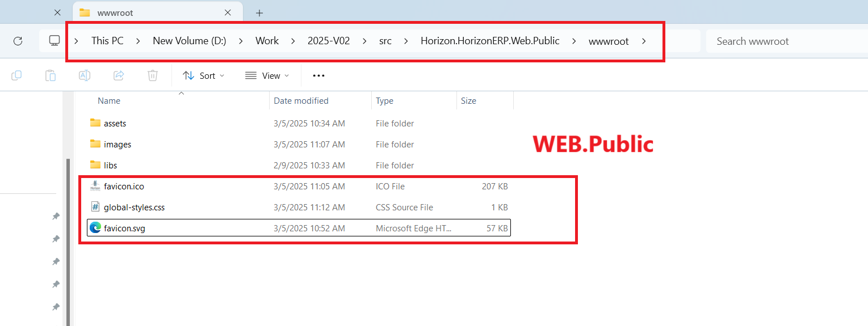Go to New Volume (D:) breadcrumb
This screenshot has height=326, width=868.
pos(190,41)
